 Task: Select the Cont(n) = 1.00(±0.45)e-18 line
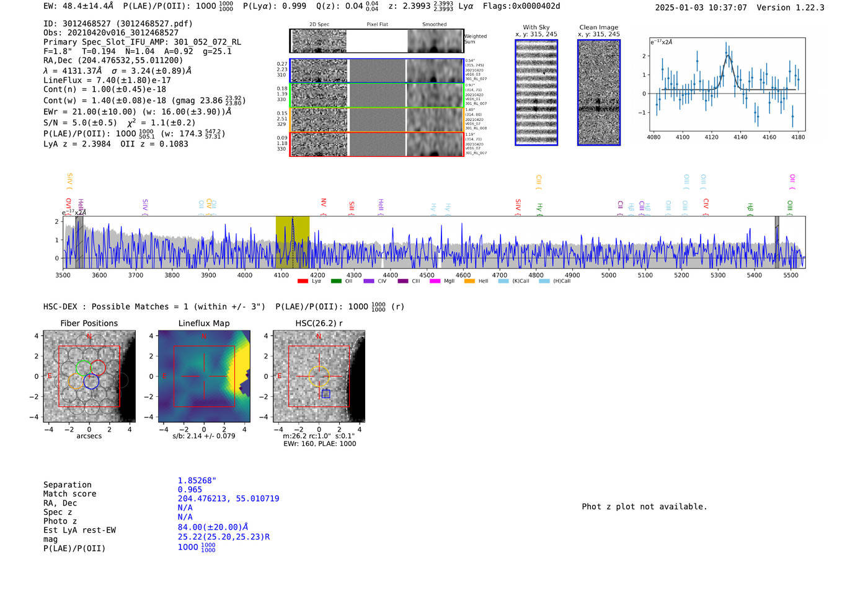pos(105,89)
